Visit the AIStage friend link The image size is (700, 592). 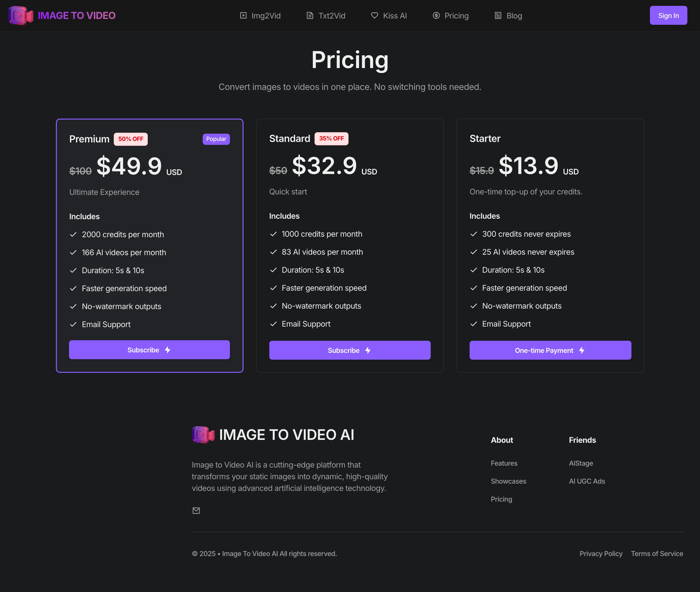[x=581, y=463]
